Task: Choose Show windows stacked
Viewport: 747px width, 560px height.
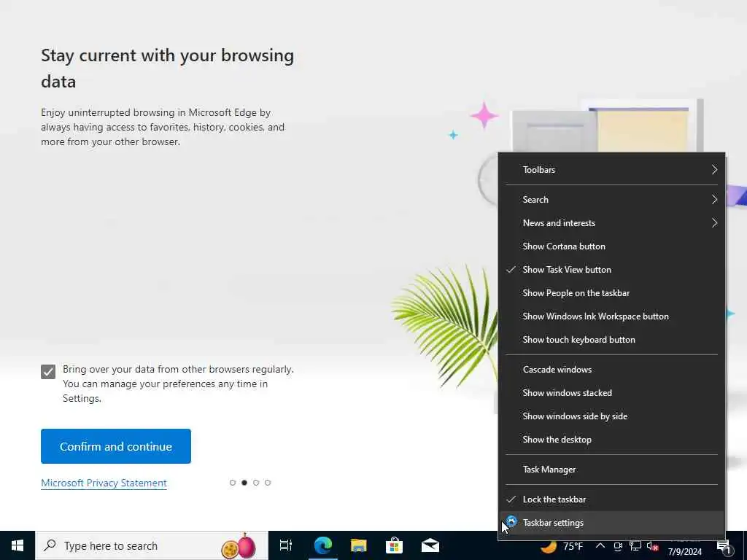Action: coord(612,393)
